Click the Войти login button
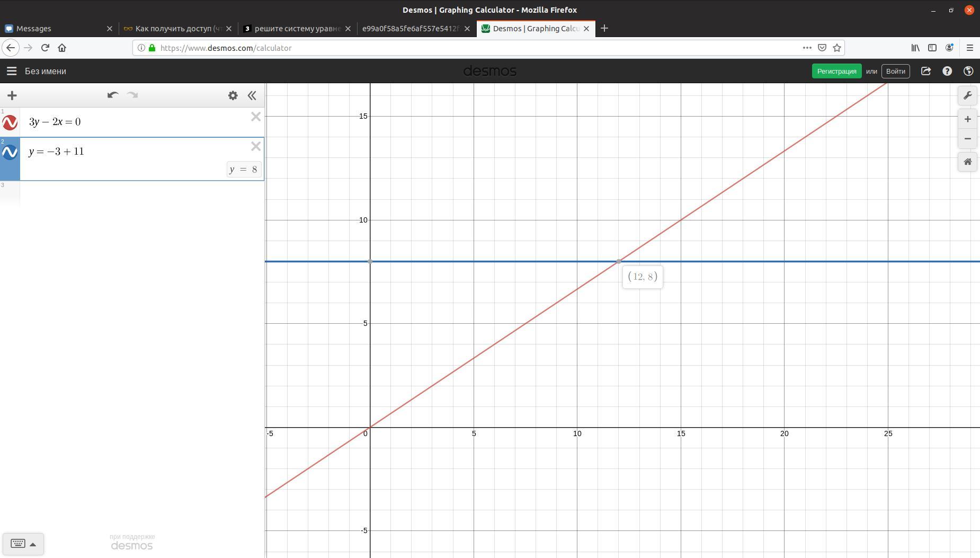Viewport: 980px width, 558px height. (x=895, y=71)
